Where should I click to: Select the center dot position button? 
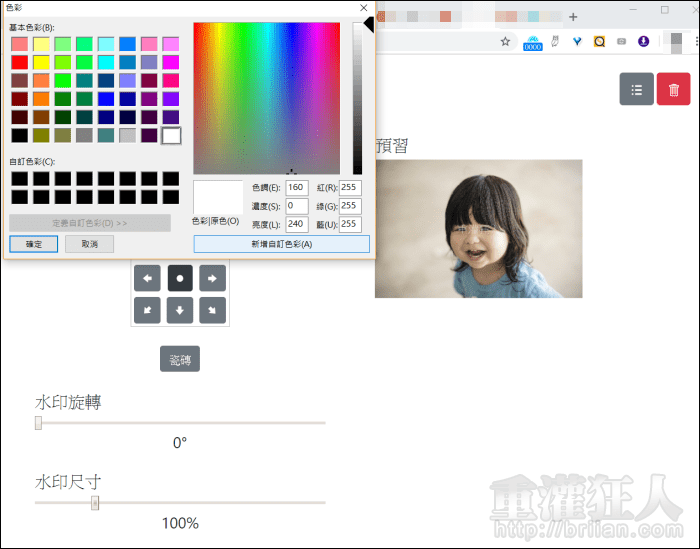180,278
